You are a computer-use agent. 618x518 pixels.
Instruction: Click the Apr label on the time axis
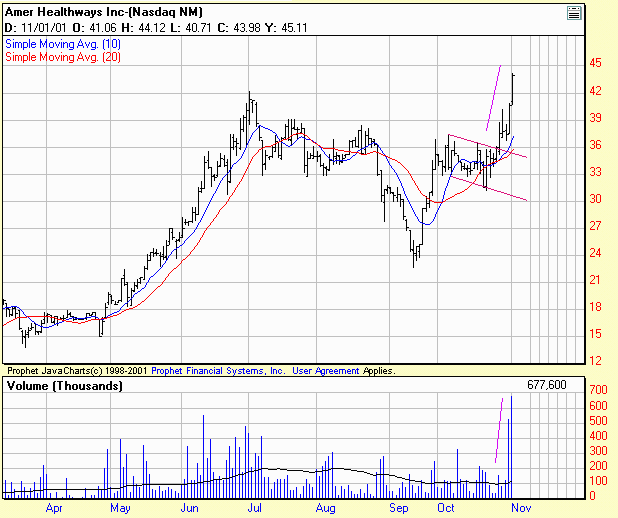(x=54, y=508)
